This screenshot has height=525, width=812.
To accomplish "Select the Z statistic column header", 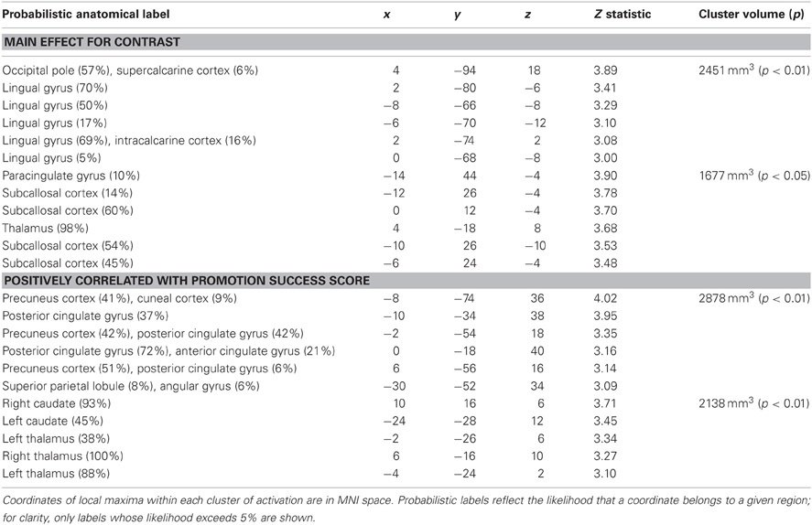I will click(x=622, y=14).
